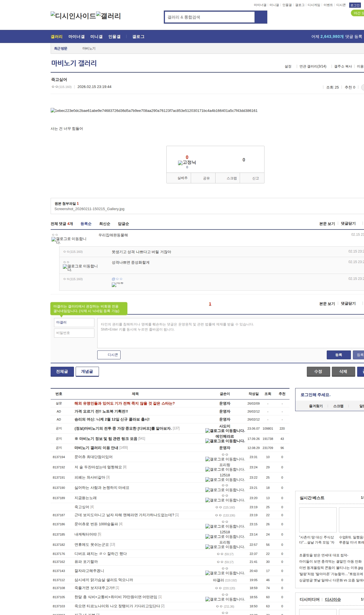This screenshot has width=364, height=615.
Task: Switch to 디시이슈 tab
Action: pyautogui.click(x=333, y=599)
